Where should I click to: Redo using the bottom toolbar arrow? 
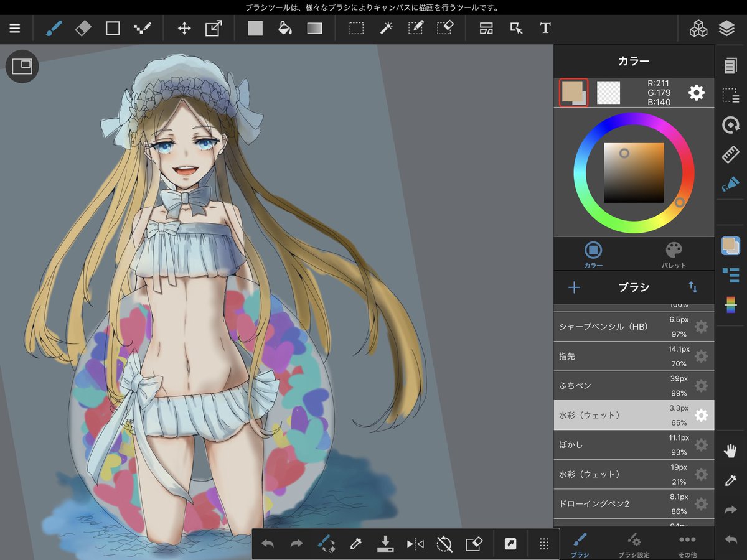[x=297, y=544]
